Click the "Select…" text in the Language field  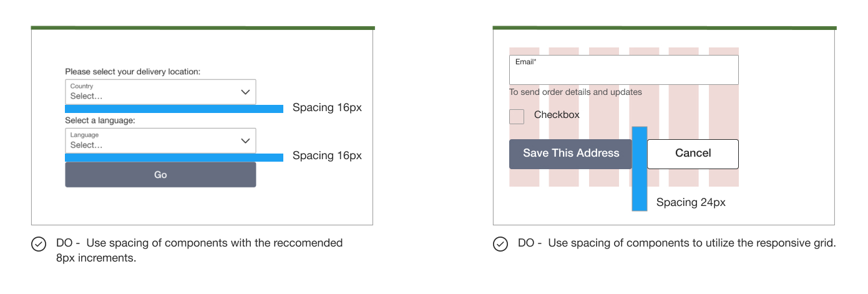[x=86, y=145]
